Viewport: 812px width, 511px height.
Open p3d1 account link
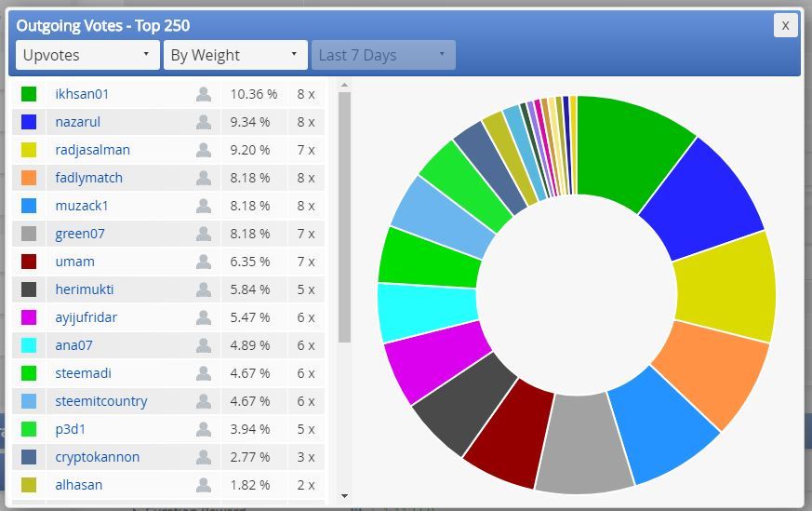[x=71, y=430]
